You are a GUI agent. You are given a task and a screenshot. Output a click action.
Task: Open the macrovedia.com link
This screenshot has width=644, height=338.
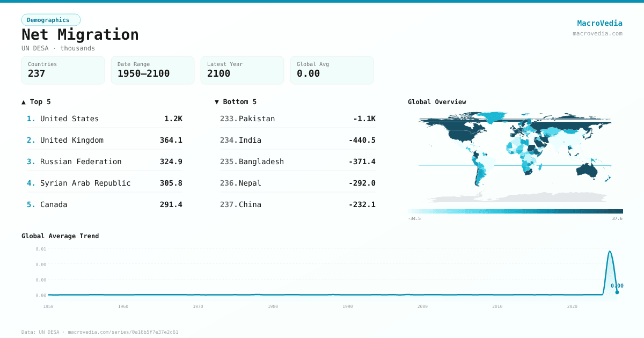[597, 32]
